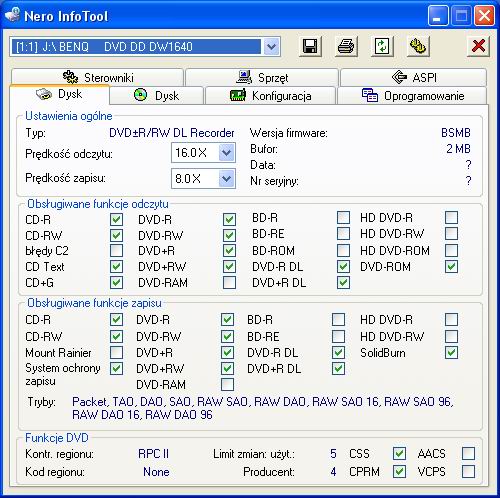Click the RPC II region control value
This screenshot has width=500, height=498.
[154, 454]
